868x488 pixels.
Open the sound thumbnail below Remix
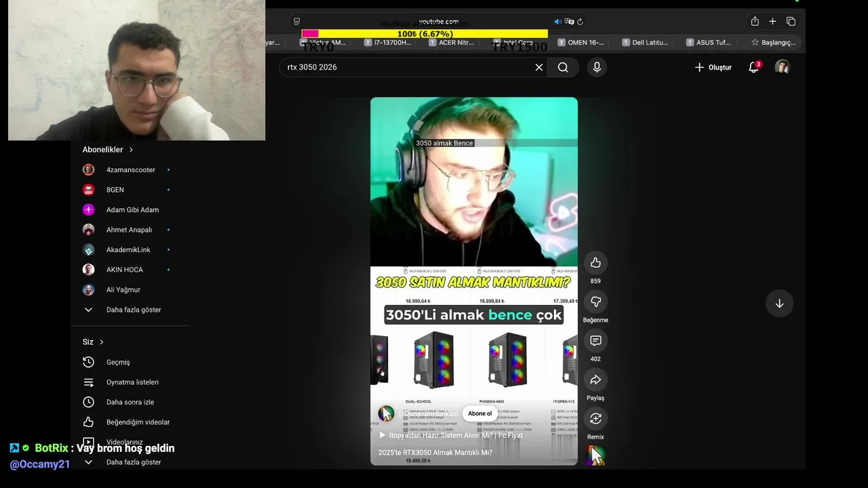point(595,455)
